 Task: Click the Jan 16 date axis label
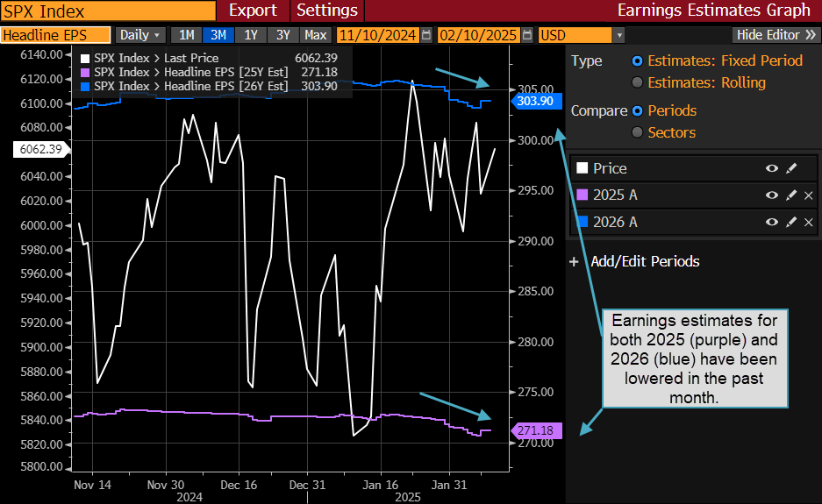point(381,485)
